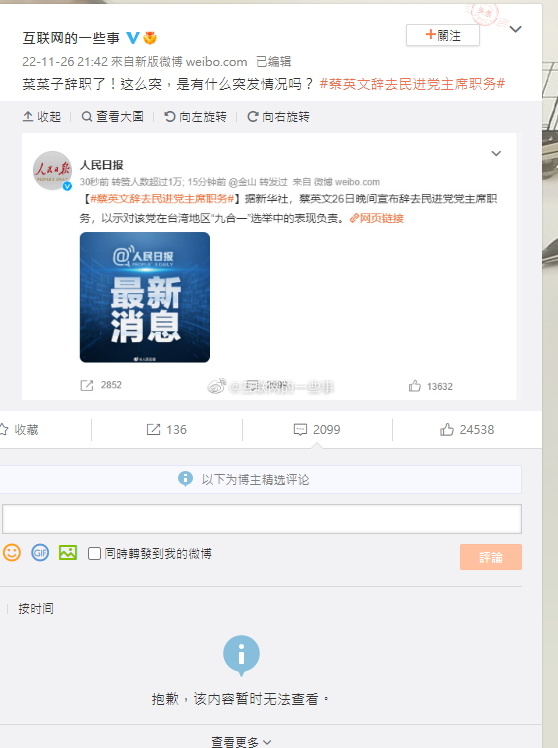Viewport: 558px width, 748px height.
Task: Click the large blue info icon above 抱歉
Action: click(x=241, y=654)
